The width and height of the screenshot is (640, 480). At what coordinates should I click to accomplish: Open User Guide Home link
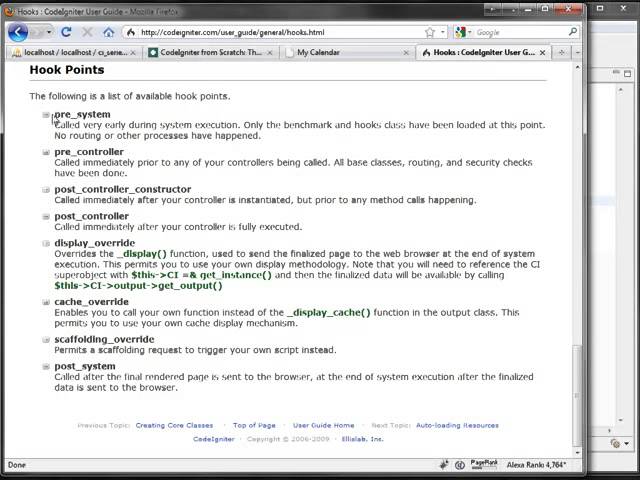pos(324,425)
